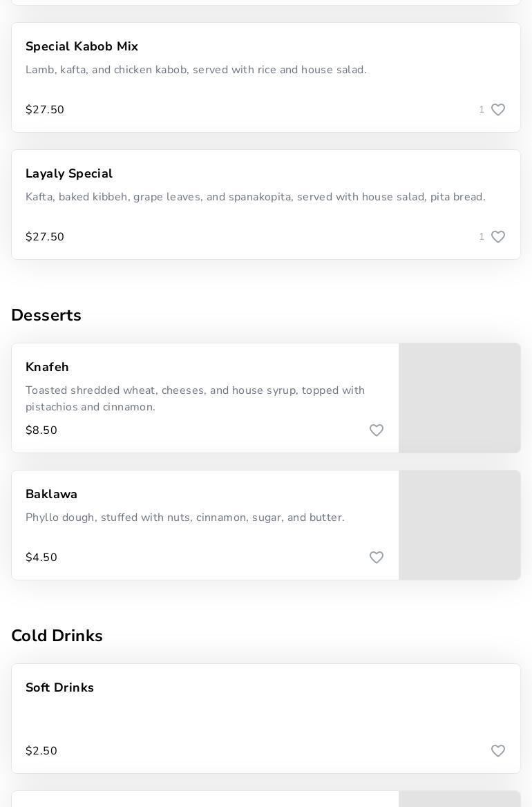Viewport: 532px width, 807px height.
Task: Click the Desserts section heading
Action: pos(46,315)
